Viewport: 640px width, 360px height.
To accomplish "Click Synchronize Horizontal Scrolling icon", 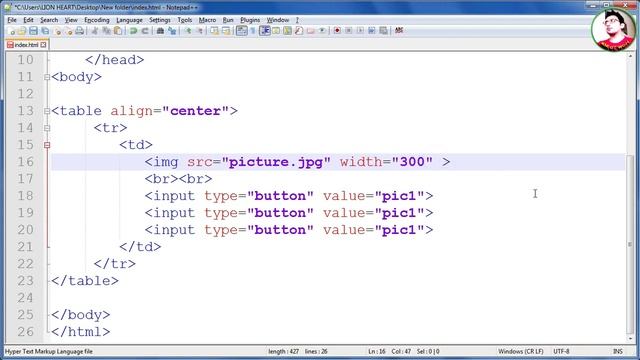I will point(226,31).
